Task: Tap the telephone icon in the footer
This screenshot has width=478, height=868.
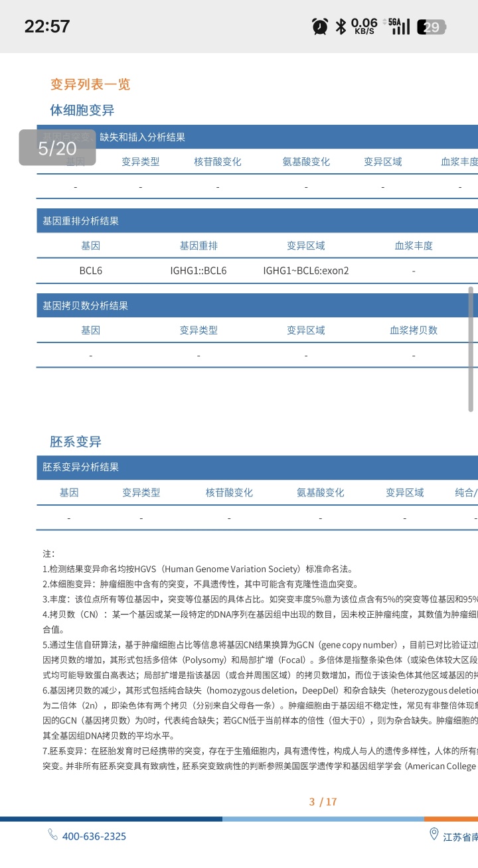Action: point(53,835)
